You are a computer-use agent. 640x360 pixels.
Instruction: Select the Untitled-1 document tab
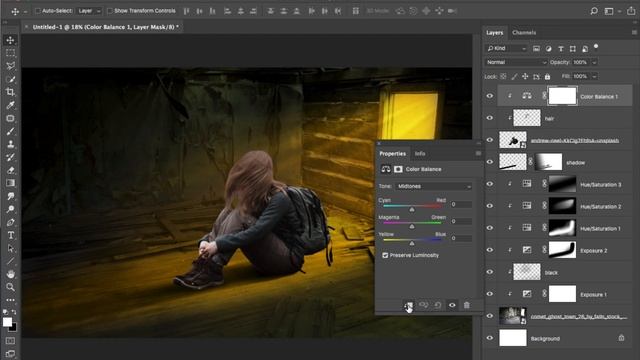(106, 27)
